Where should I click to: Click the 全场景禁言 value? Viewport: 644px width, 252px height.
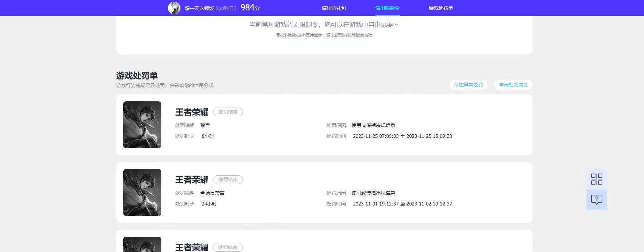pos(212,193)
